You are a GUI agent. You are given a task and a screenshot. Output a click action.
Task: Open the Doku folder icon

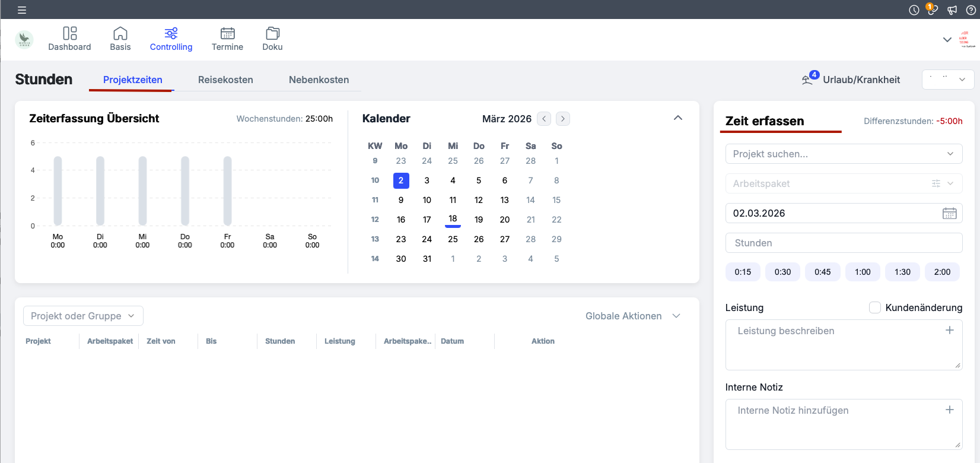pyautogui.click(x=272, y=33)
